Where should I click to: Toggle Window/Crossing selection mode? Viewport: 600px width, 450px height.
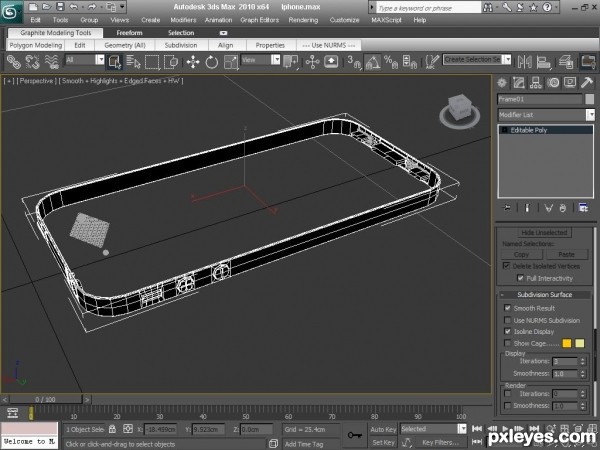click(171, 62)
